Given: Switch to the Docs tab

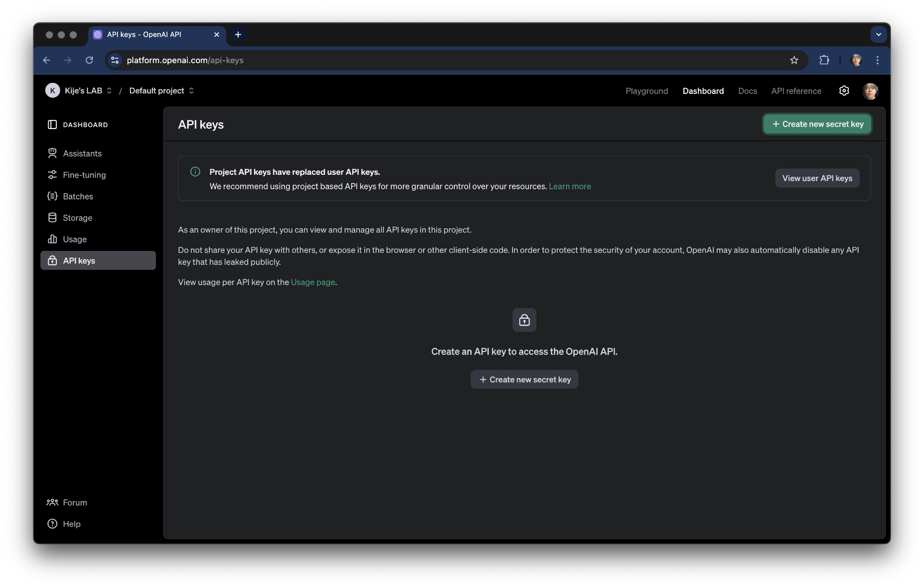Looking at the screenshot, I should tap(747, 91).
